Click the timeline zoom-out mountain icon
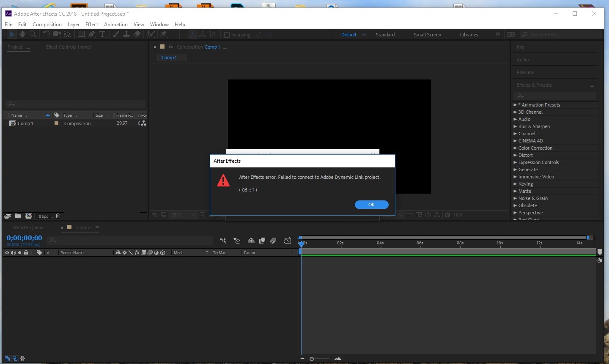 click(x=302, y=359)
